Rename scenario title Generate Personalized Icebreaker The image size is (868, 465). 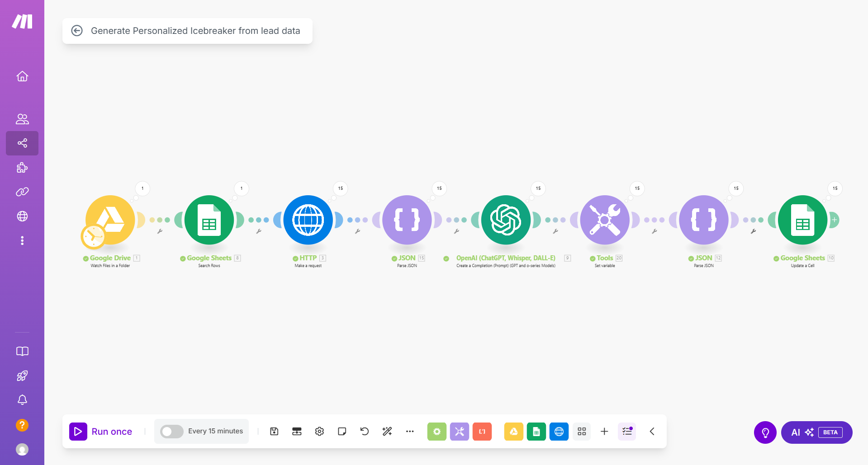point(195,31)
